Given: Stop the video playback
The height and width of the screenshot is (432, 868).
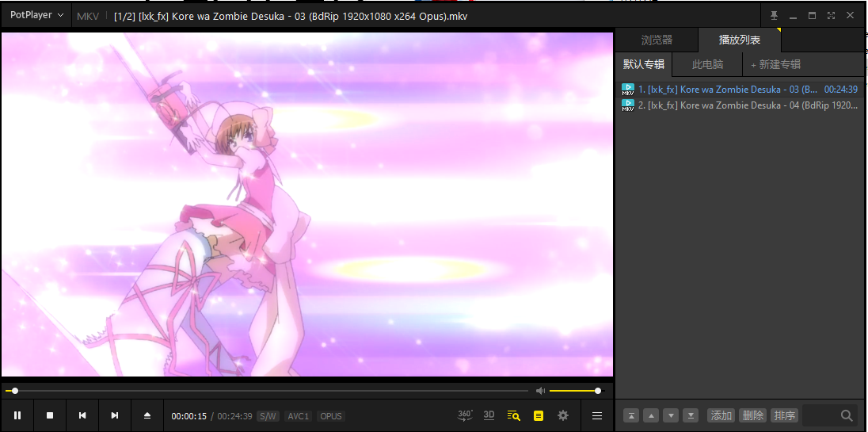Looking at the screenshot, I should pos(50,415).
